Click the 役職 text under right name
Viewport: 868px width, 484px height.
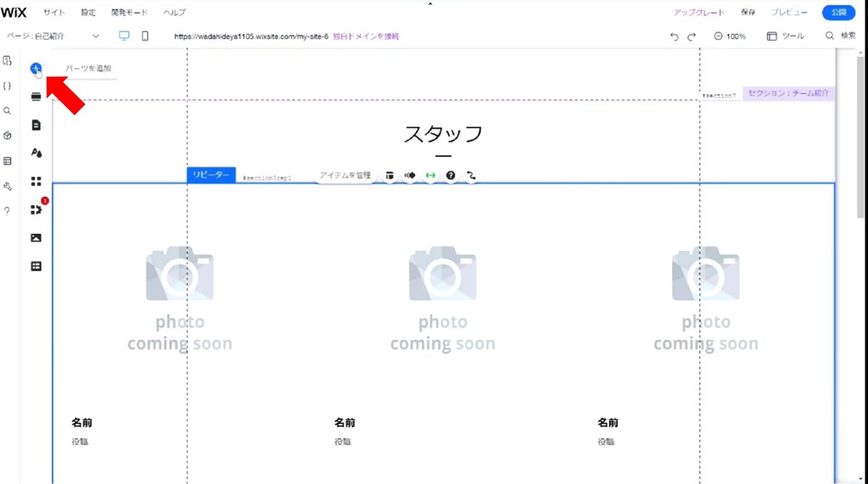pyautogui.click(x=606, y=441)
